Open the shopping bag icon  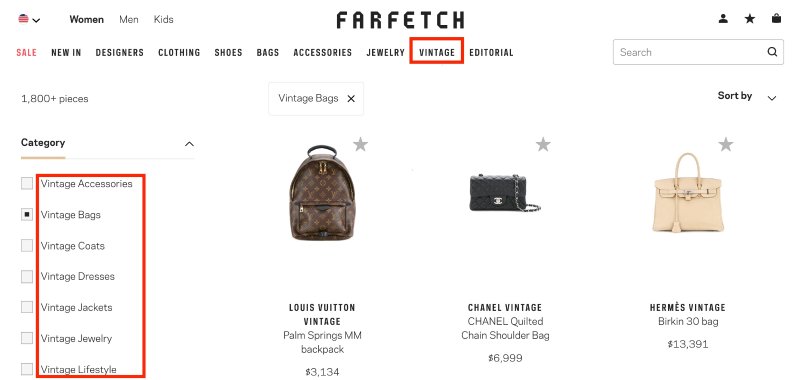click(x=776, y=19)
